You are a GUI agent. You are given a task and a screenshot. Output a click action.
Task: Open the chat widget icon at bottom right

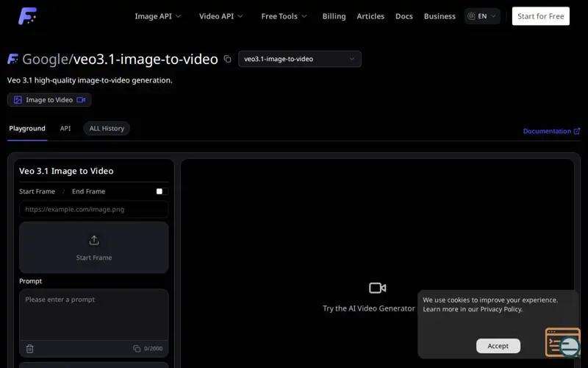(563, 342)
